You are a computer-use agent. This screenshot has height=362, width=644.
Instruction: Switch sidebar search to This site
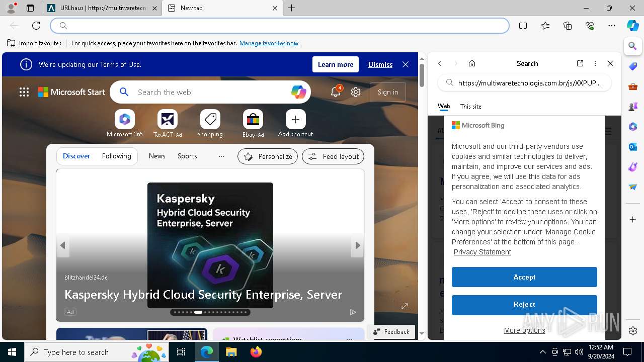click(x=471, y=107)
